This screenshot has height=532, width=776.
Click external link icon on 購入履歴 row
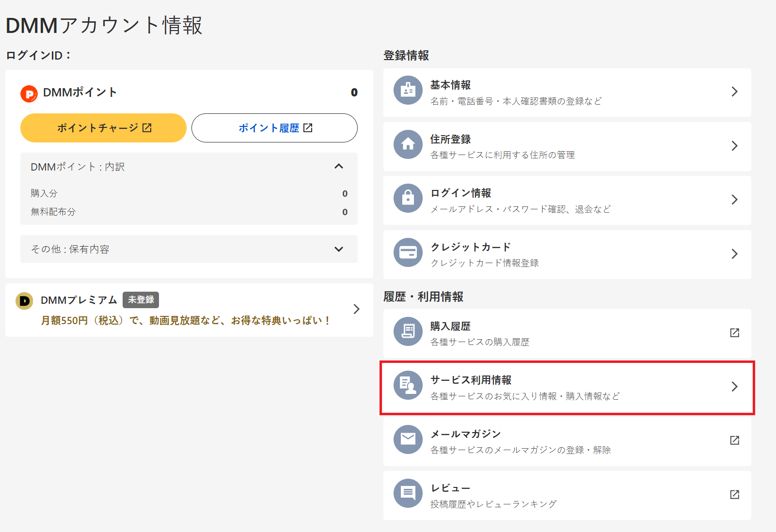click(735, 332)
